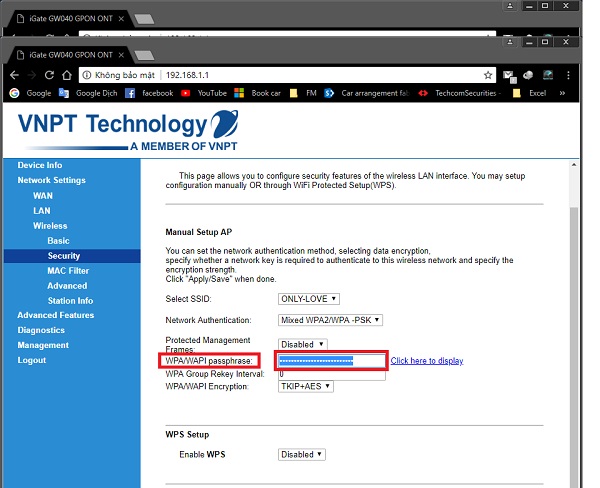The image size is (600, 488).
Task: Open the YouTube bookmark
Action: pos(204,93)
